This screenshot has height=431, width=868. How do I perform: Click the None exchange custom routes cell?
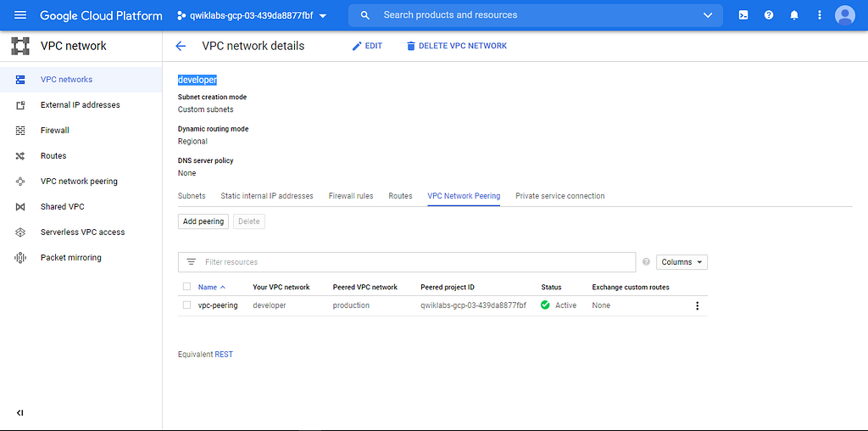(x=601, y=305)
